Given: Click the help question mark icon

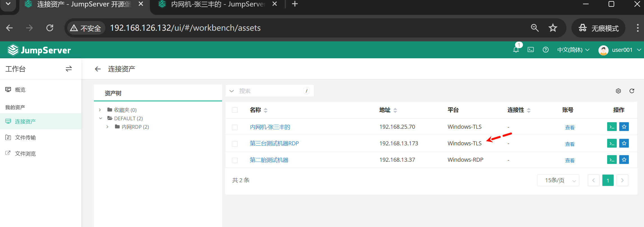Looking at the screenshot, I should point(546,50).
